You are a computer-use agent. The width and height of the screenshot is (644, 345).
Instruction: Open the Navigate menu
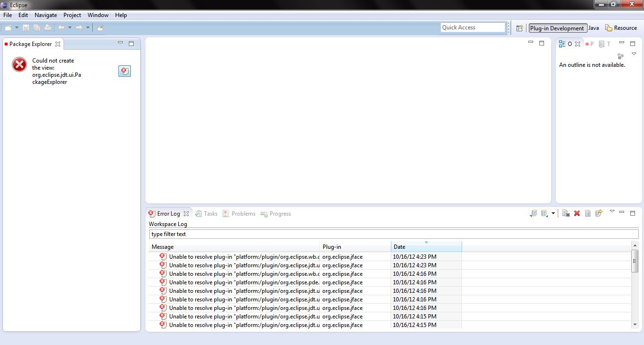click(45, 15)
